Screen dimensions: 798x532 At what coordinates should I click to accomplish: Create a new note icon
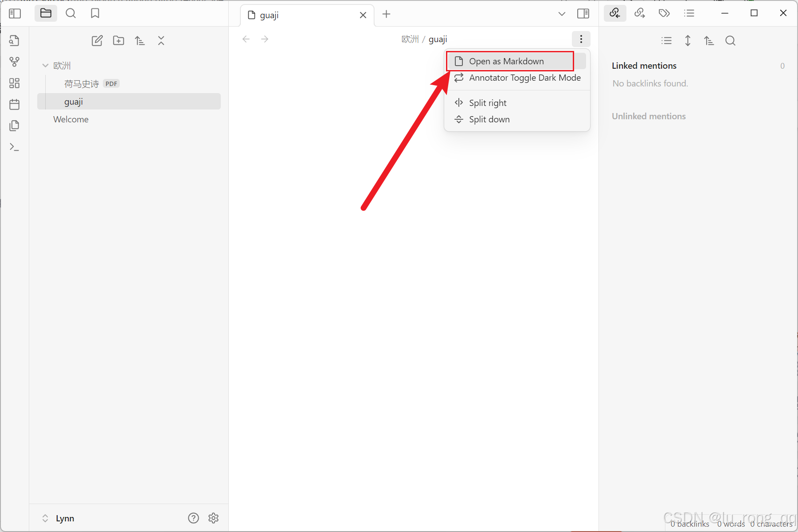(97, 41)
